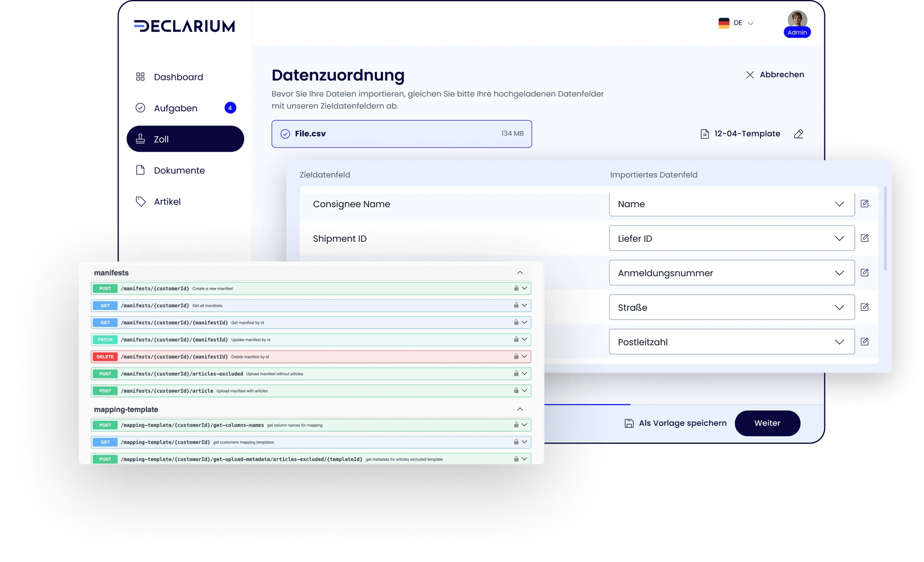Click the edit icon beside the Name field
The height and width of the screenshot is (562, 924).
pyautogui.click(x=864, y=204)
